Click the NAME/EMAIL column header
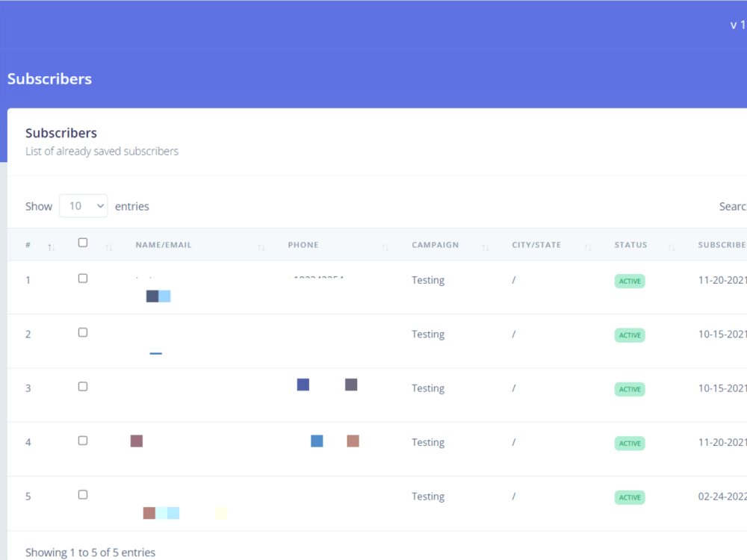 coord(164,245)
